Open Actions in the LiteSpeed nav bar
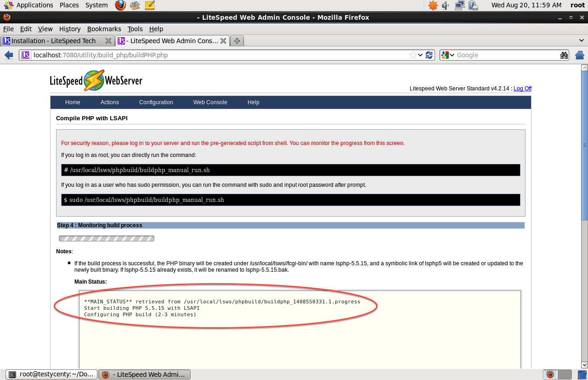Screen dimensions: 588x380 click(x=110, y=102)
